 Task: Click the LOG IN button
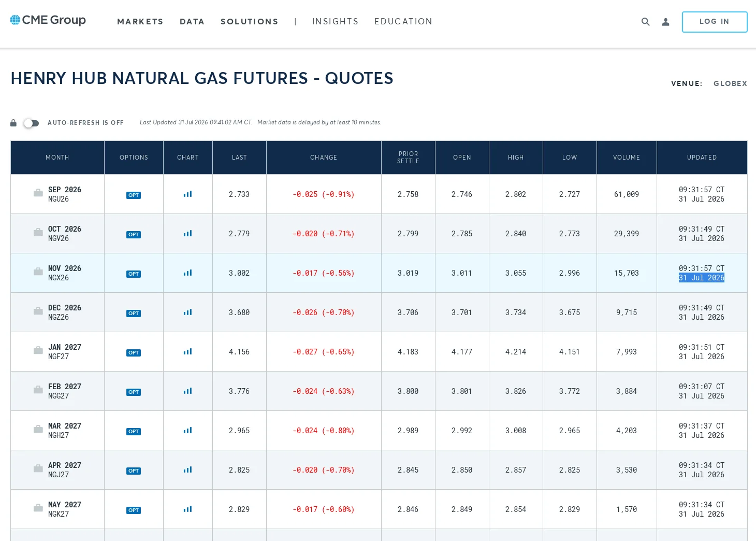(715, 22)
